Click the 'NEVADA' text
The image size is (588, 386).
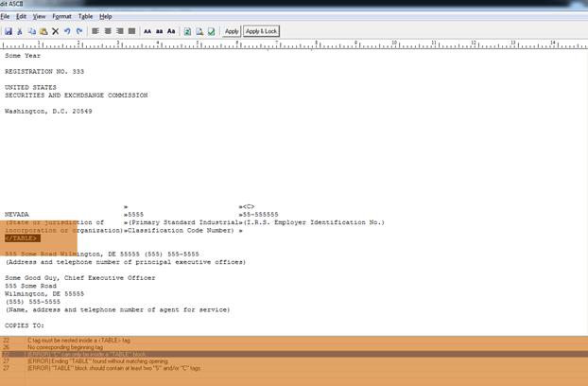click(17, 215)
